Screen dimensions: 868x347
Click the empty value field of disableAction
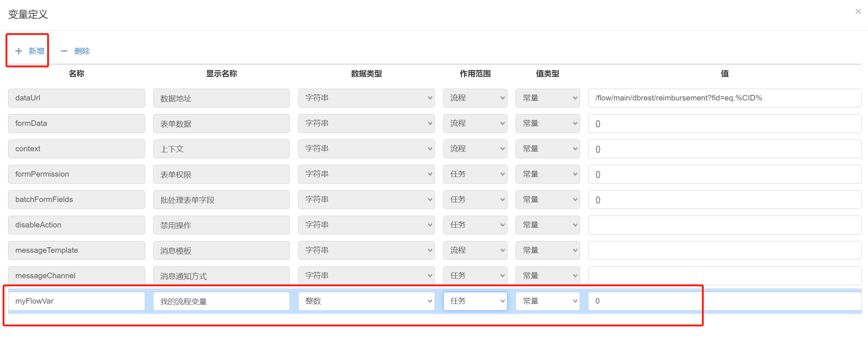click(x=724, y=225)
